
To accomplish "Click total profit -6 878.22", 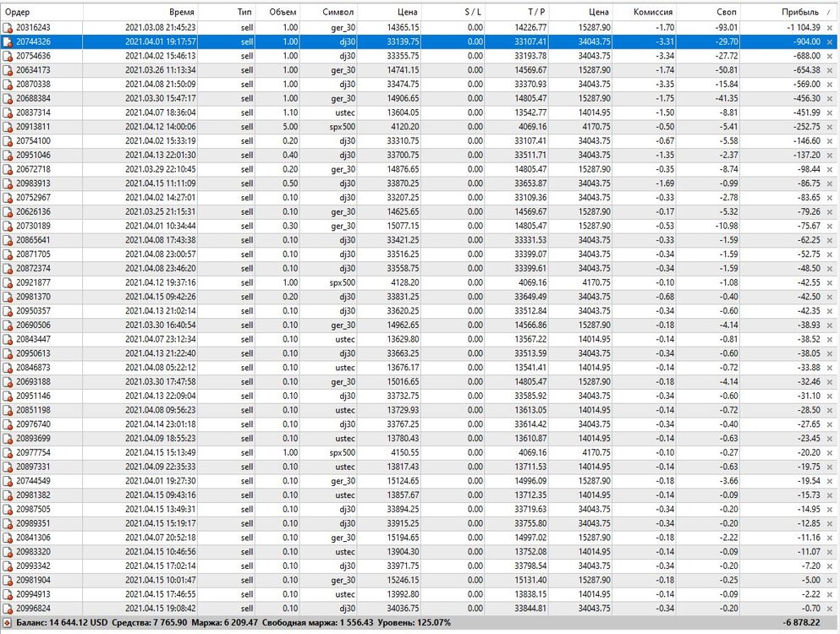I will (801, 623).
